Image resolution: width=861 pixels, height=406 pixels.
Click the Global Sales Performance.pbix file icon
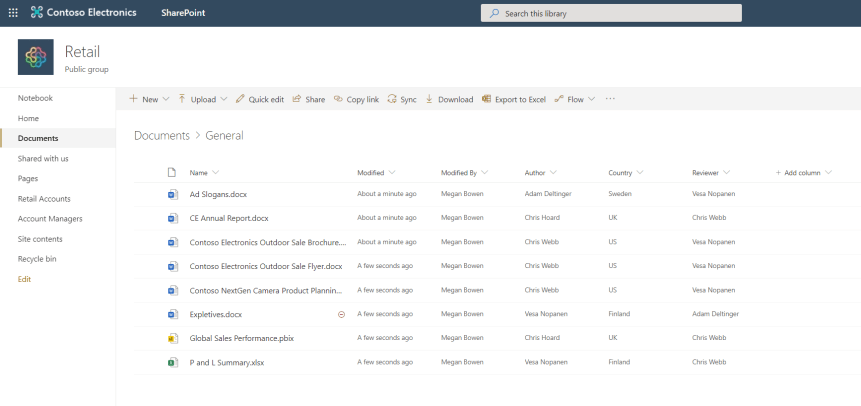click(x=171, y=338)
